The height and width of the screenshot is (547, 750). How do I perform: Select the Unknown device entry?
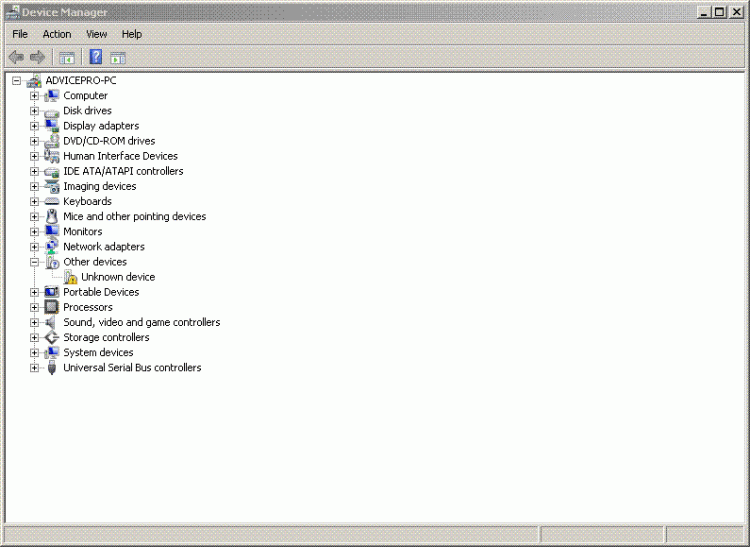118,277
